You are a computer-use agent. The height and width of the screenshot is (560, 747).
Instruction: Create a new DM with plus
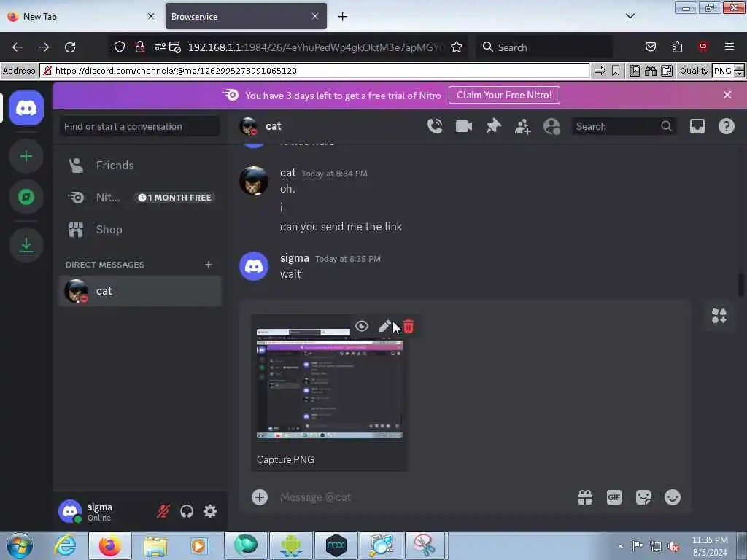click(208, 264)
